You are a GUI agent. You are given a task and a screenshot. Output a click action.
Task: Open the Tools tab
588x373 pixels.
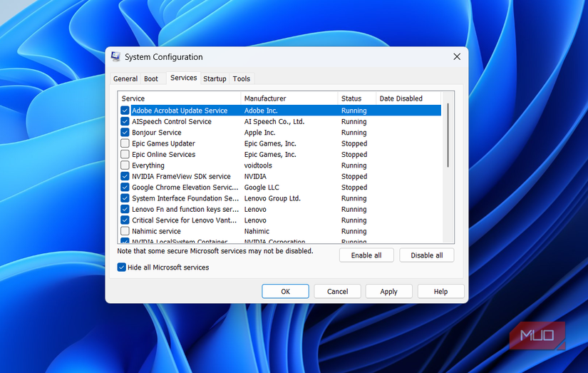click(x=242, y=78)
